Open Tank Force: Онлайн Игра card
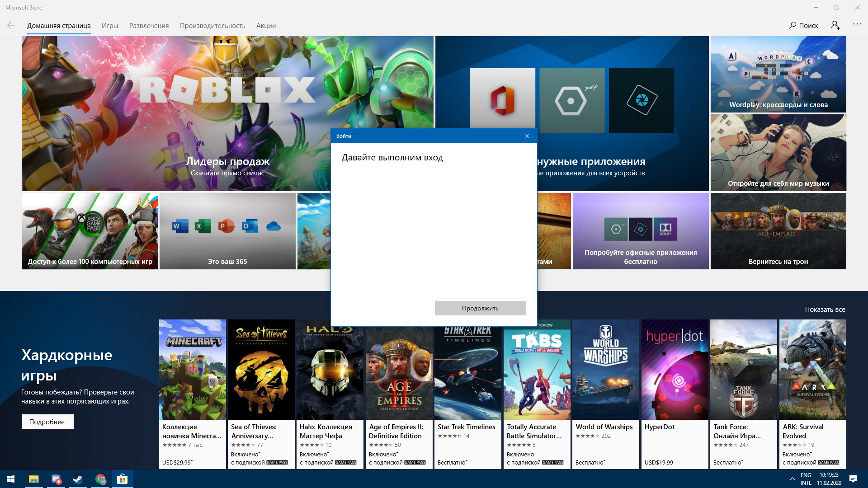 (x=744, y=394)
